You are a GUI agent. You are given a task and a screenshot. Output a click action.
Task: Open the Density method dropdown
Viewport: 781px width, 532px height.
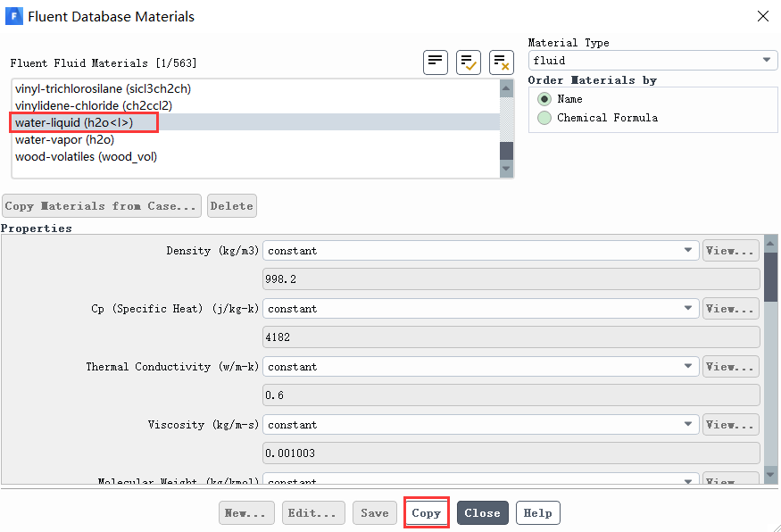pyautogui.click(x=481, y=251)
